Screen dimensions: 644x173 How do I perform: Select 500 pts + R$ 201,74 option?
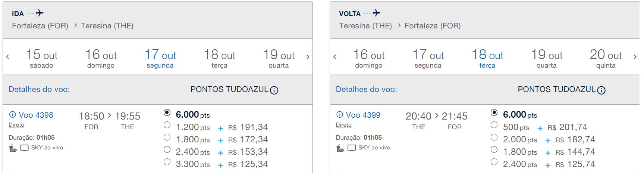[x=494, y=125]
